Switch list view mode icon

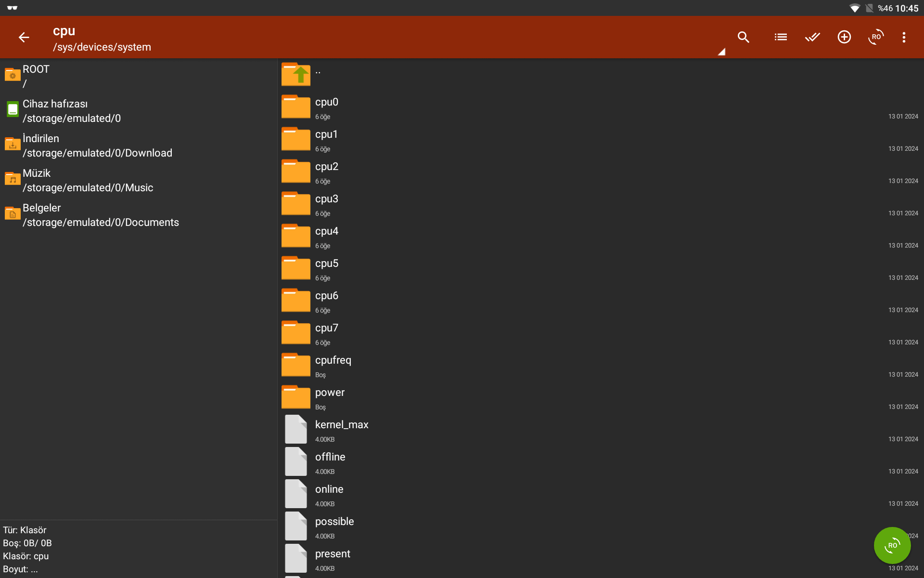[x=781, y=37]
